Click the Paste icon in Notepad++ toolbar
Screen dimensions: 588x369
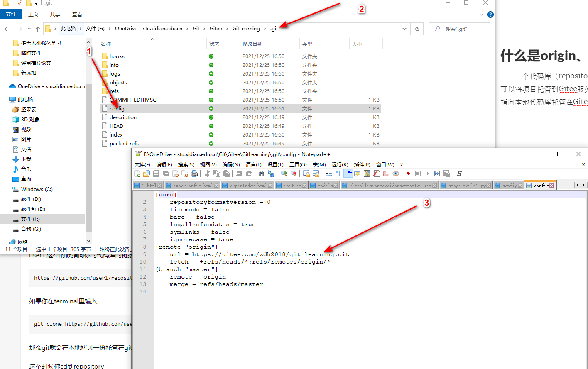click(226, 174)
